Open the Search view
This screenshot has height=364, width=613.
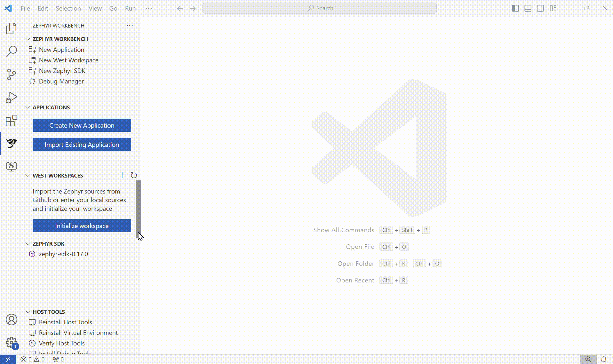12,51
